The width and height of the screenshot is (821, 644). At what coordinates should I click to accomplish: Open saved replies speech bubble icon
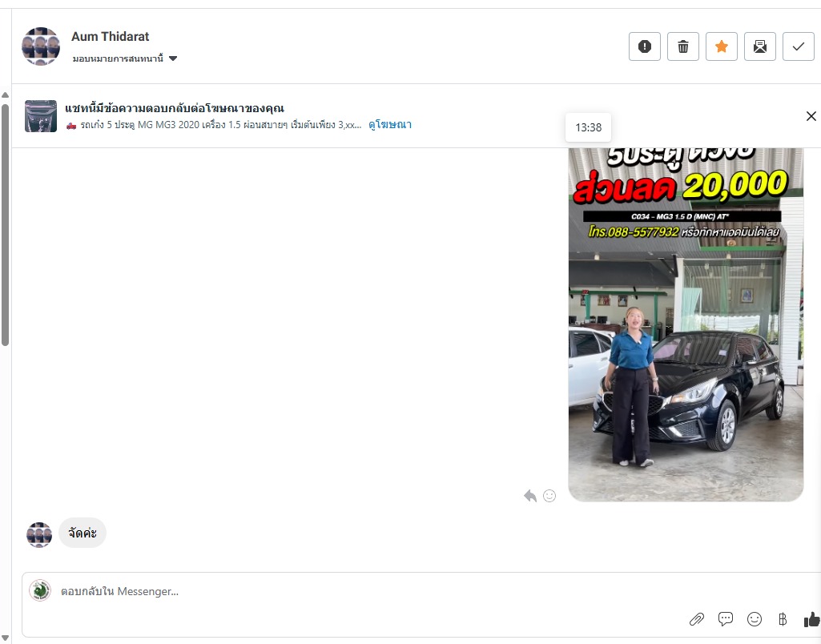click(x=726, y=619)
